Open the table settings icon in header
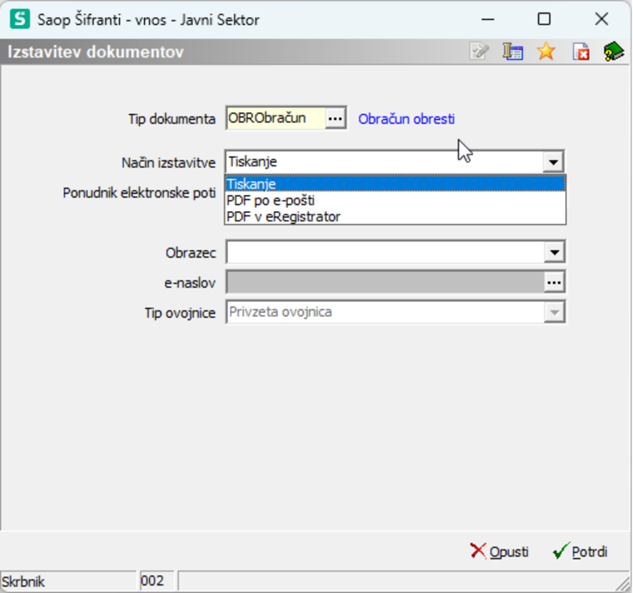Viewport: 633px width, 593px height. point(513,52)
